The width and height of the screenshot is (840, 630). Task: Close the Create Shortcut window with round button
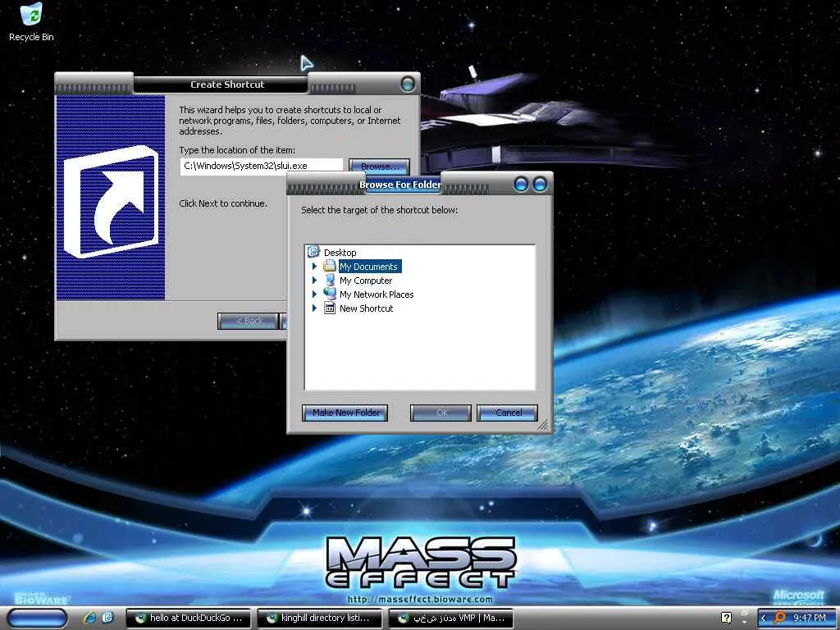click(408, 84)
